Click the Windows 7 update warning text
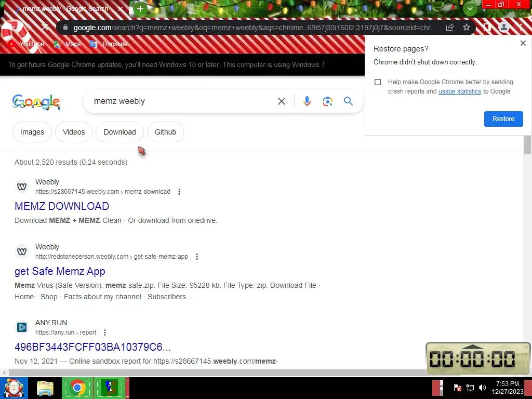This screenshot has height=399, width=532. (167, 64)
